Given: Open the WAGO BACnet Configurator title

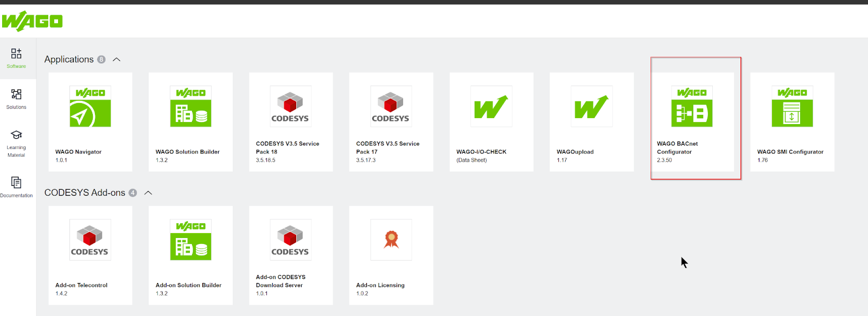Looking at the screenshot, I should point(677,148).
